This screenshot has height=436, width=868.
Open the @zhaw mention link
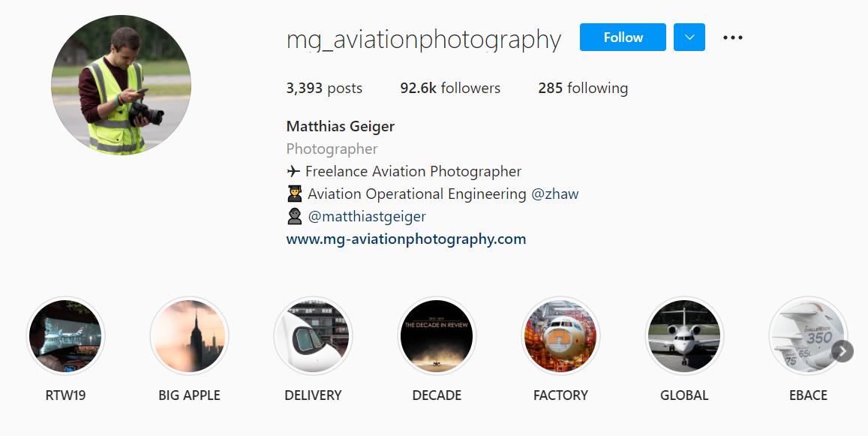click(554, 194)
